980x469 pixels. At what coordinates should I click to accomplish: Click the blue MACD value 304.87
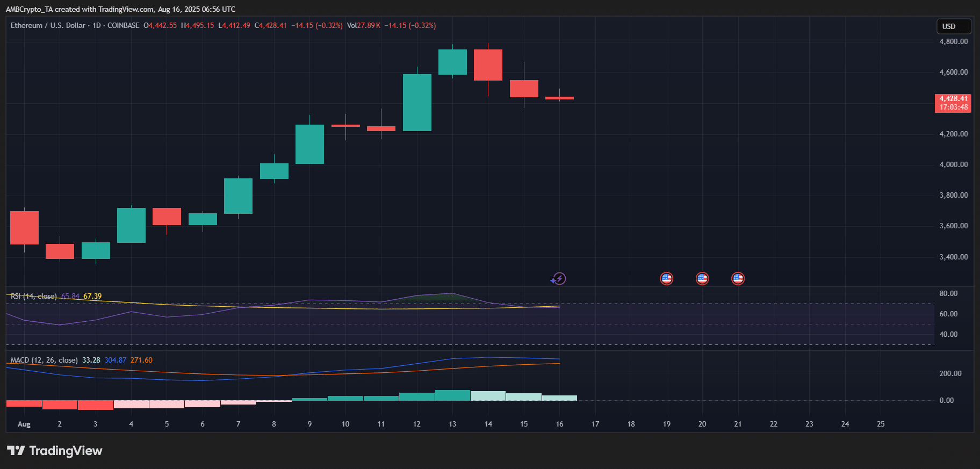115,360
